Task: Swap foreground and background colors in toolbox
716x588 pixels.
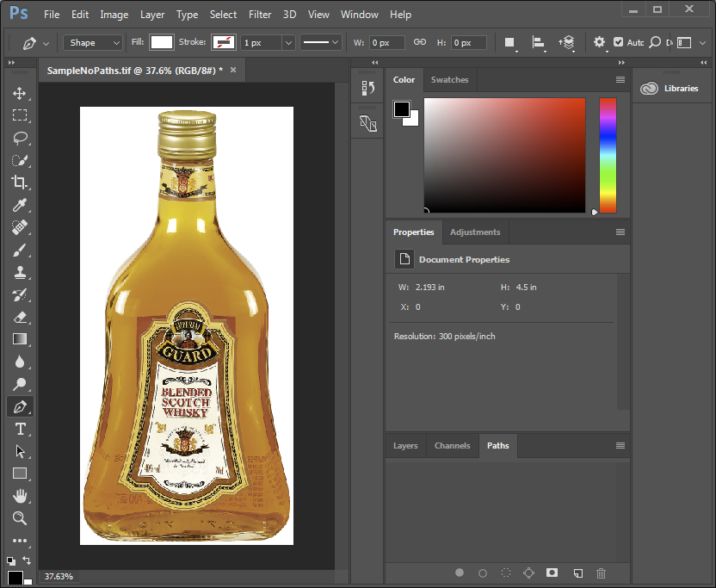Action: click(x=28, y=560)
